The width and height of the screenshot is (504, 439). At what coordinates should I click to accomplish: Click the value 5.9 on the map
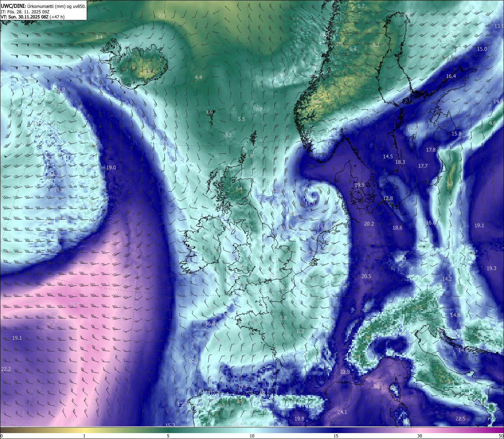249,157
